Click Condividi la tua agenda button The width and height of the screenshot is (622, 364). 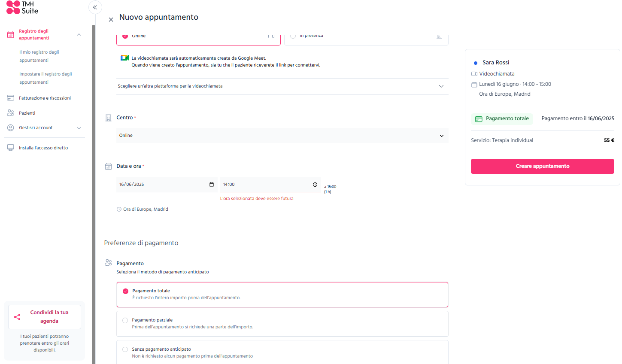pyautogui.click(x=45, y=317)
